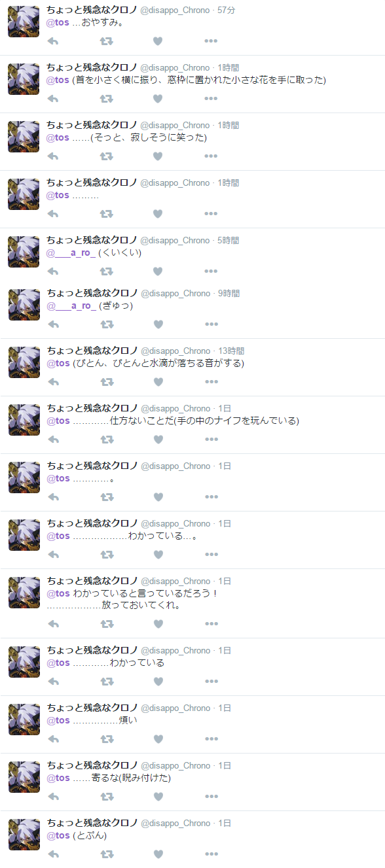Like the 寄るな(睨み付けた) tweet

158,797
